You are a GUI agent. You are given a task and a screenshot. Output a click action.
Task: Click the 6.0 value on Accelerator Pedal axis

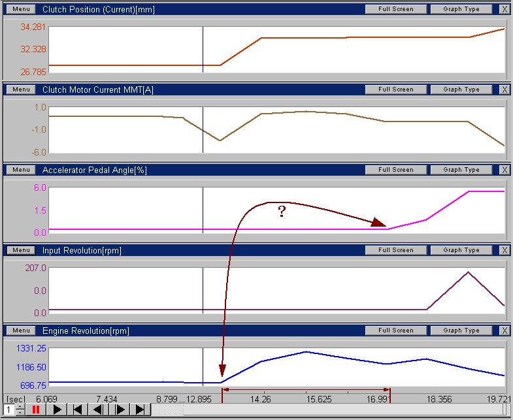40,187
